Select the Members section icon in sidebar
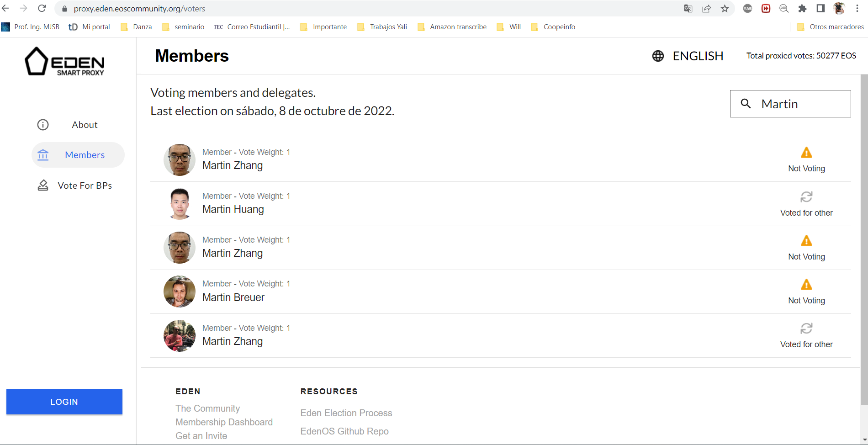The height and width of the screenshot is (445, 868). click(42, 155)
